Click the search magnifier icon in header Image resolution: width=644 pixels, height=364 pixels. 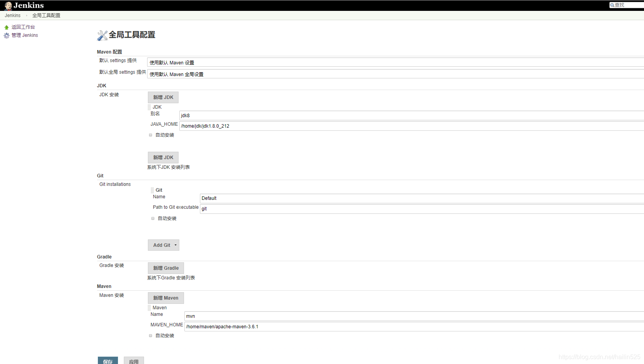tap(612, 5)
